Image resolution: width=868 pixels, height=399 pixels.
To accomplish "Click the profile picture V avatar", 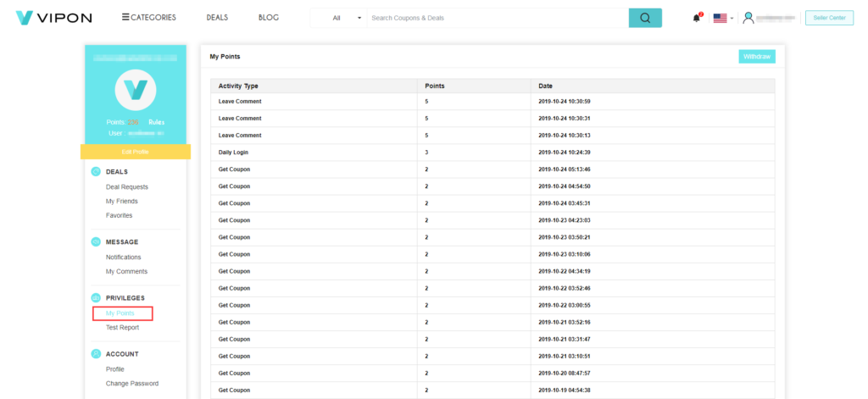I will tap(135, 90).
